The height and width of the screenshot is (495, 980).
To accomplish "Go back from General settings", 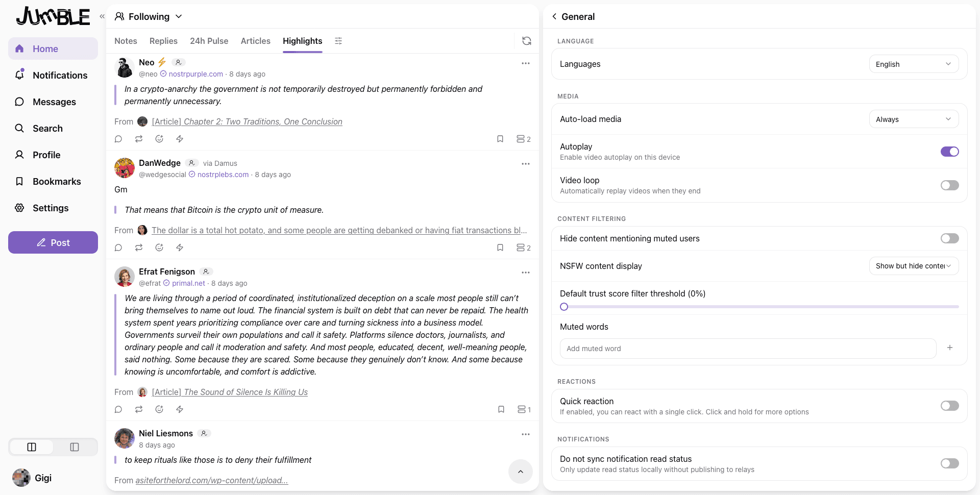I will tap(554, 16).
